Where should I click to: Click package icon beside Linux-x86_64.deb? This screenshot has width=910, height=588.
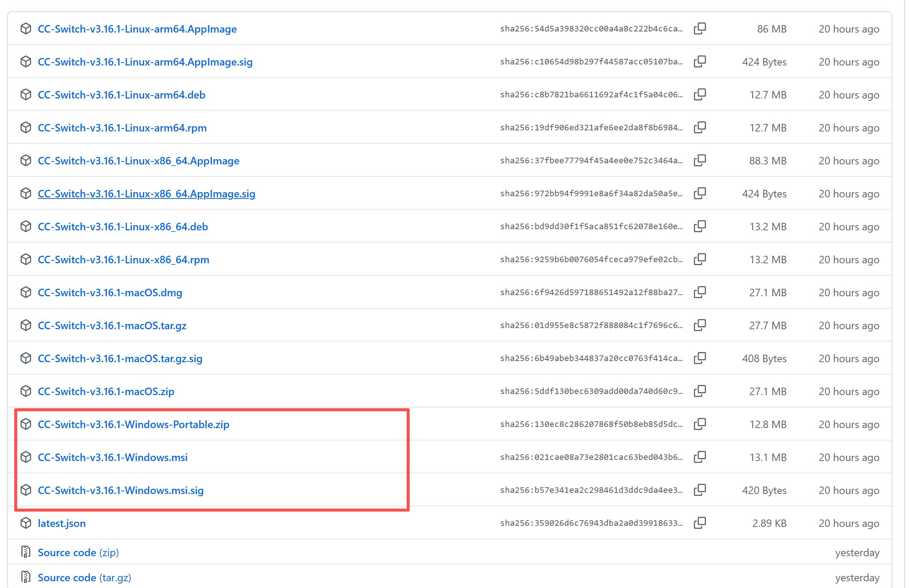tap(25, 227)
